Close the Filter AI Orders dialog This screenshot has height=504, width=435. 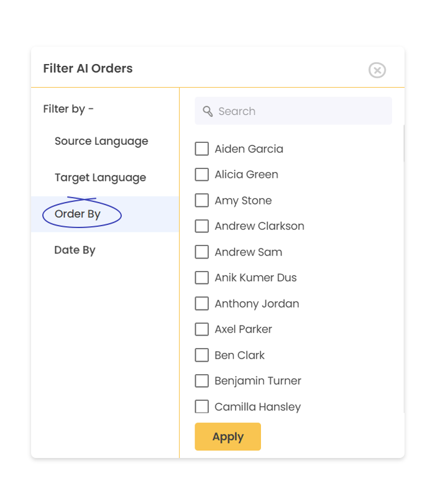pyautogui.click(x=377, y=70)
